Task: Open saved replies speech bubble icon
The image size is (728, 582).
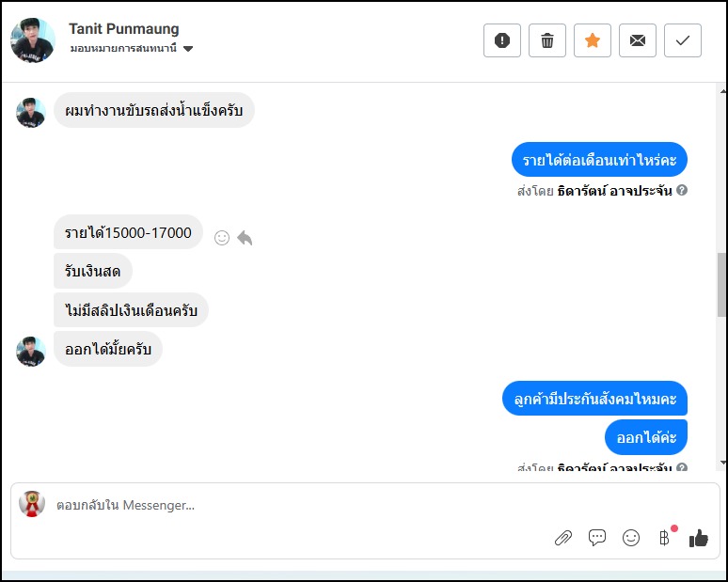Action: tap(596, 538)
